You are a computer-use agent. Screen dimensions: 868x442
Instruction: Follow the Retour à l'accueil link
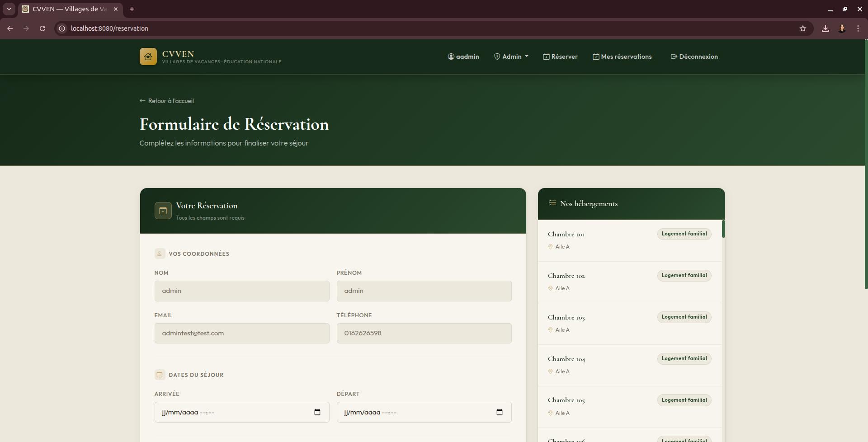pyautogui.click(x=167, y=101)
